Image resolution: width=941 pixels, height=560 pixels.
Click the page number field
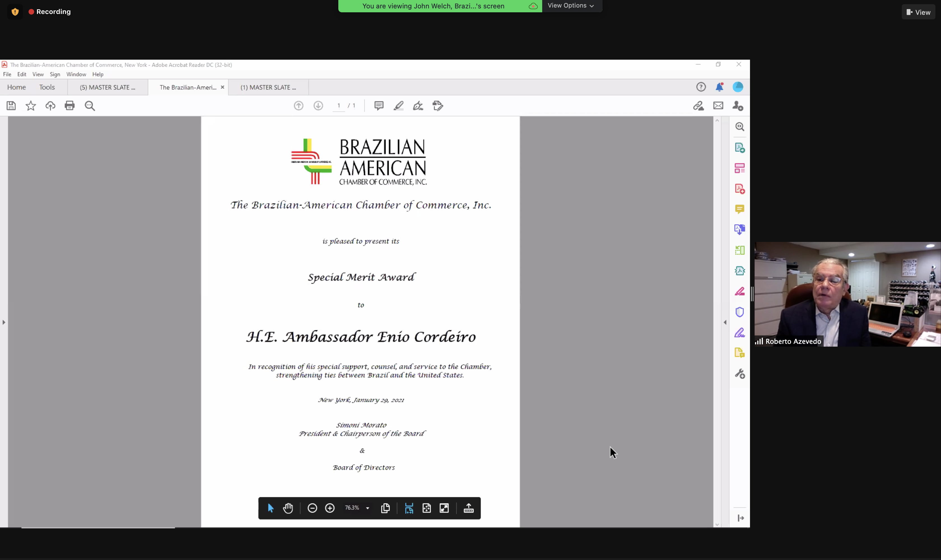[339, 106]
